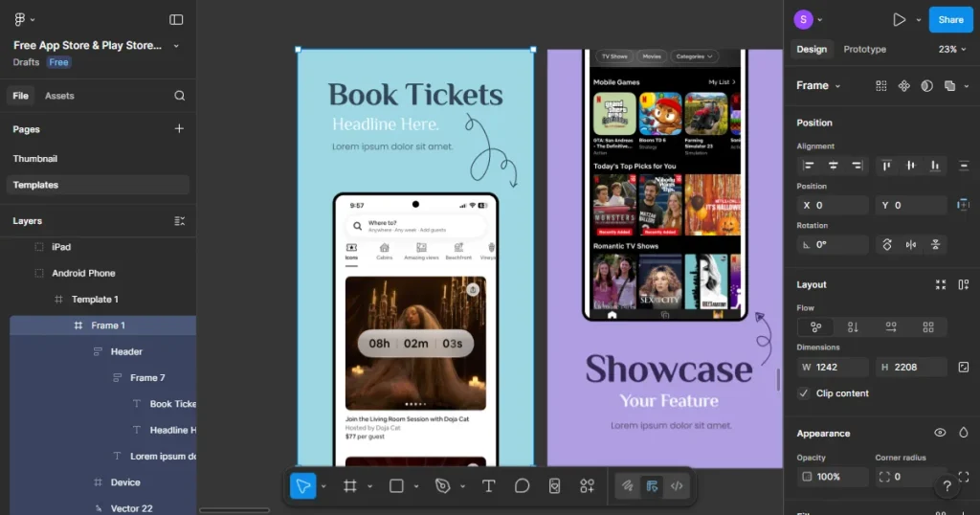Select horizontal flow layout option
Screen dimensions: 980x515
pos(891,326)
